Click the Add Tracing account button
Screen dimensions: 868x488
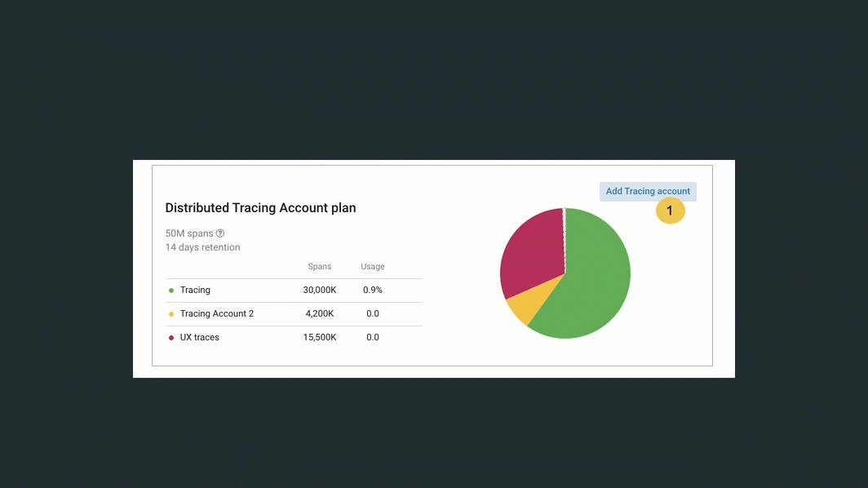point(648,191)
